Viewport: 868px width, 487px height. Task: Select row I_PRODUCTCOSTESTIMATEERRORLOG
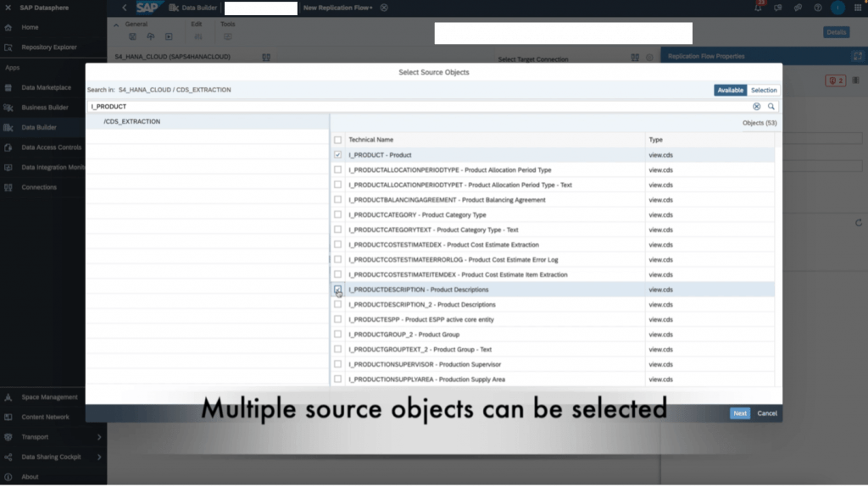[x=553, y=259]
